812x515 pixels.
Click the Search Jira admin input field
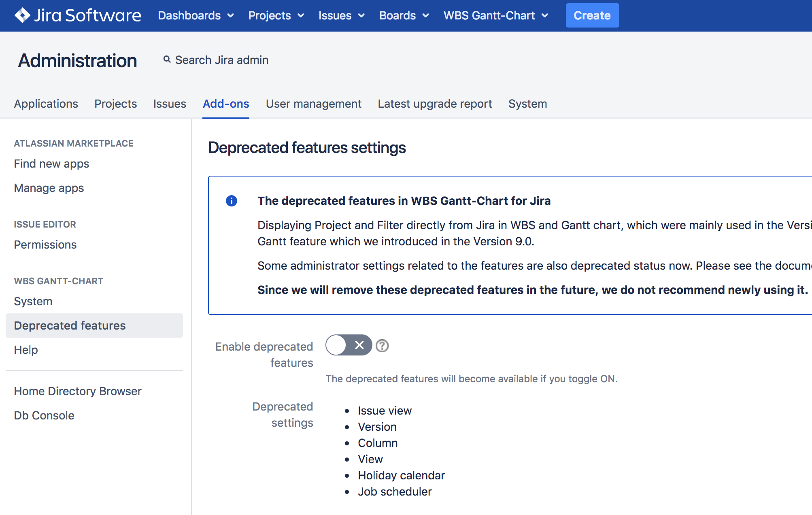(x=222, y=60)
